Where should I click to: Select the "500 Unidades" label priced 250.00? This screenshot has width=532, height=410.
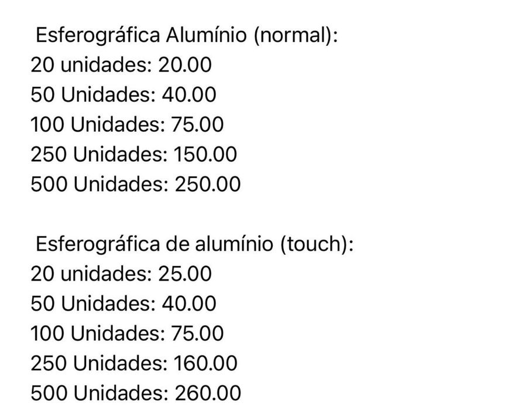tap(100, 184)
